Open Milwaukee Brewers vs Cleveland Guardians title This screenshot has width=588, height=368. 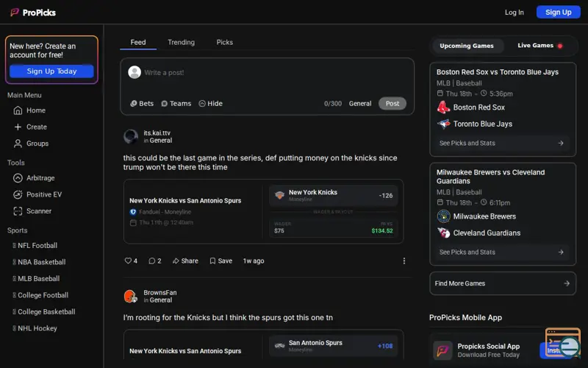pyautogui.click(x=490, y=177)
